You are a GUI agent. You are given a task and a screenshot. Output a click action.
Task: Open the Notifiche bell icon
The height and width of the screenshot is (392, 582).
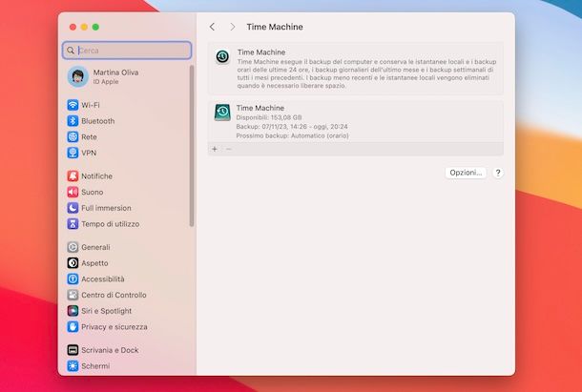point(73,175)
